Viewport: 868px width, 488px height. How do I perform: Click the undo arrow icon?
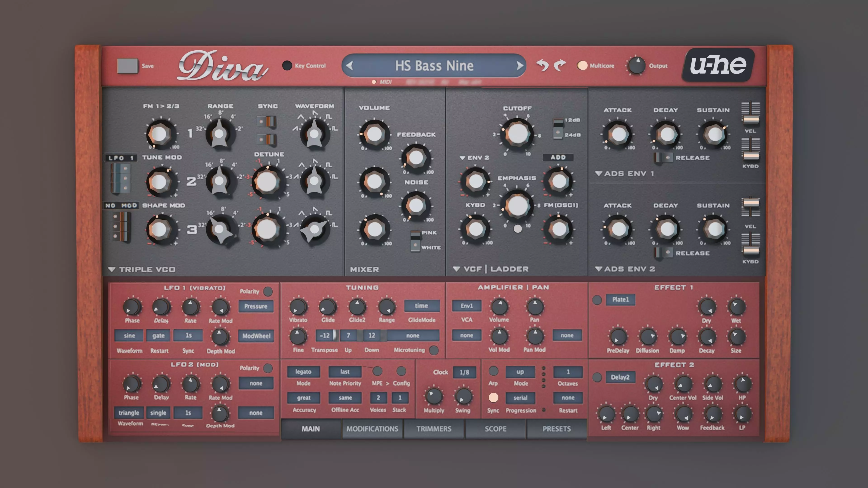tap(542, 65)
